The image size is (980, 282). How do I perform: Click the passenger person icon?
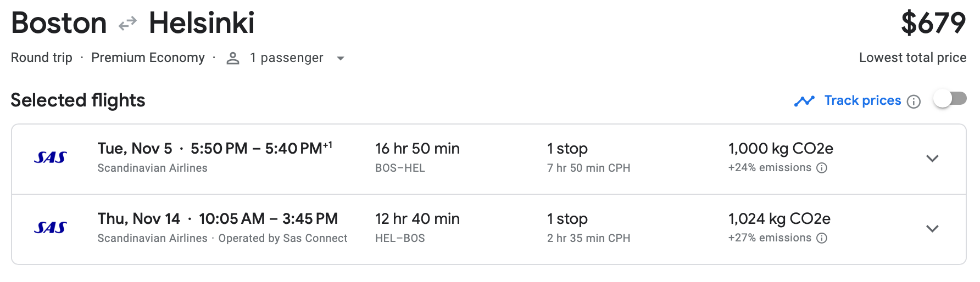click(x=233, y=58)
